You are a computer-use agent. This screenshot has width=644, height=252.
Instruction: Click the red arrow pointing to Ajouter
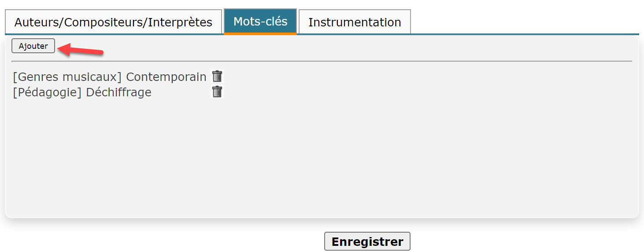click(81, 50)
